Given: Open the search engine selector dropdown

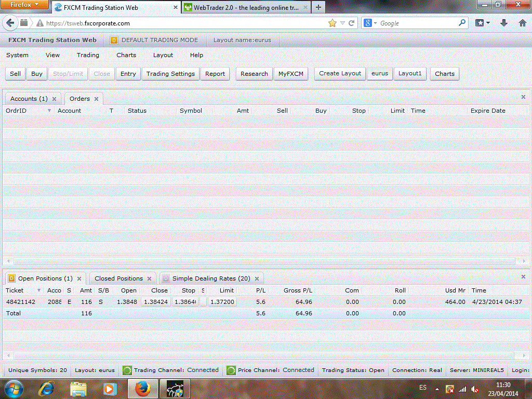Looking at the screenshot, I should click(370, 23).
